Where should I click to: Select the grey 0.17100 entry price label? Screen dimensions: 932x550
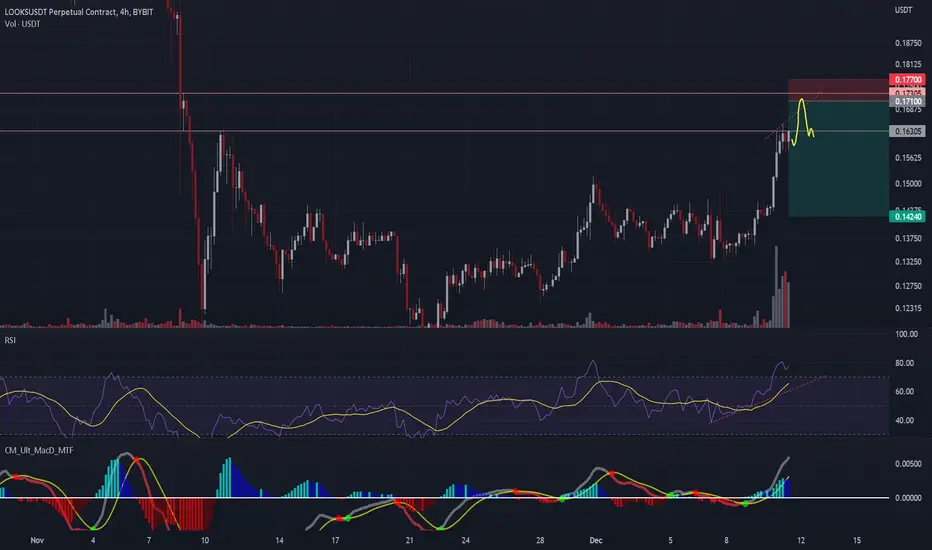pyautogui.click(x=907, y=102)
